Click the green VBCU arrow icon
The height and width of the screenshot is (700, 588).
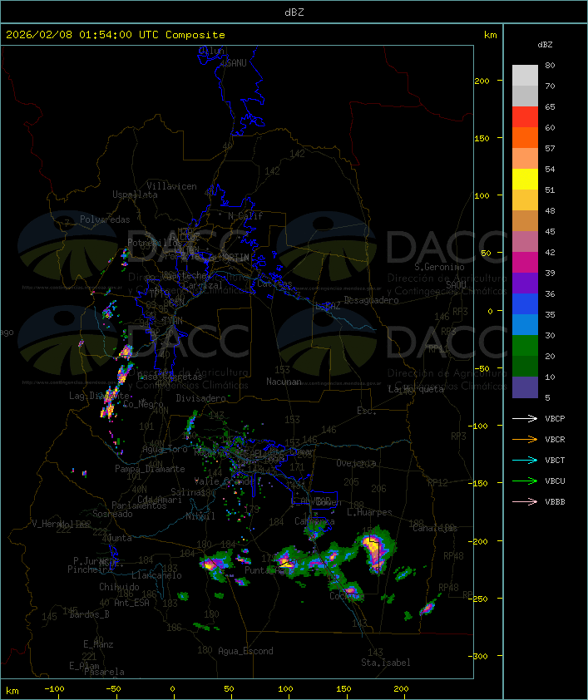coord(525,481)
